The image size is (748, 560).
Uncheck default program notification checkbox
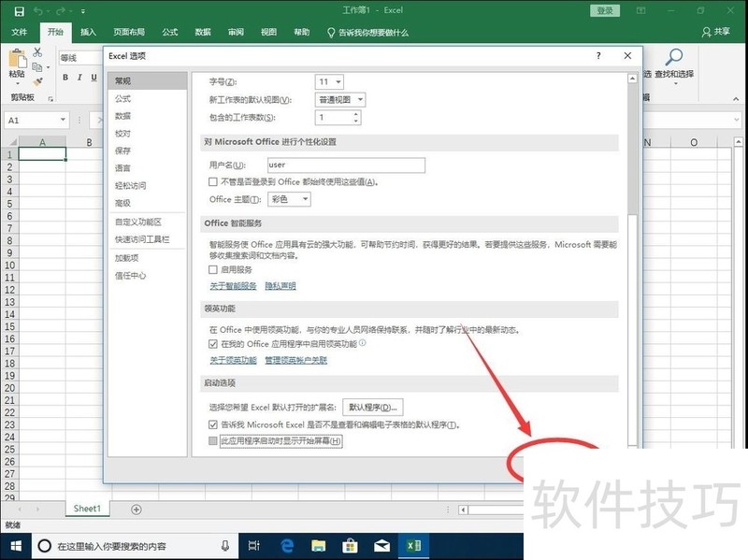[x=213, y=424]
